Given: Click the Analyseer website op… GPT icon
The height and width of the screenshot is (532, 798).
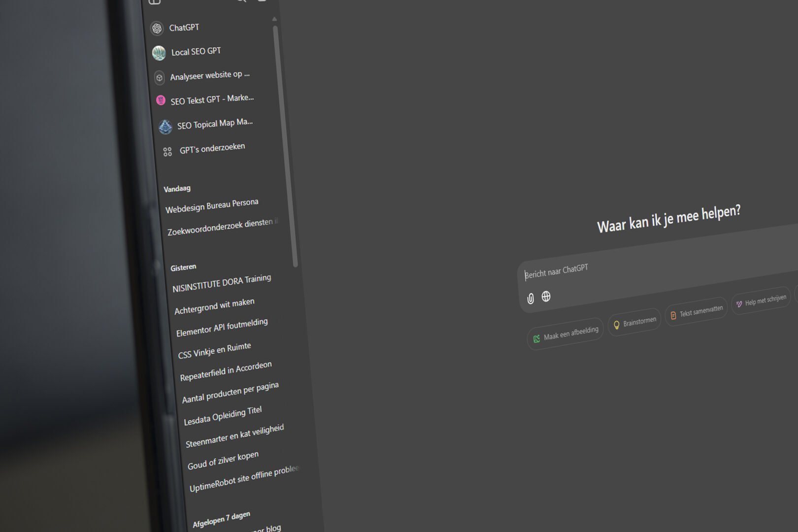Looking at the screenshot, I should [159, 78].
